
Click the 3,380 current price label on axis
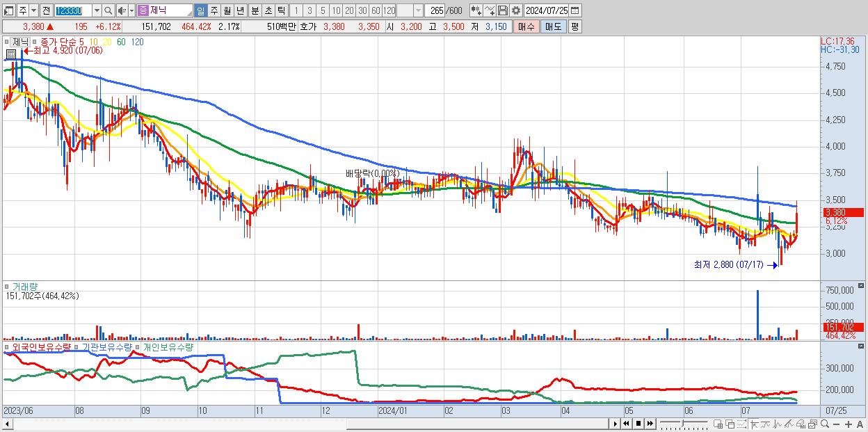tap(842, 212)
